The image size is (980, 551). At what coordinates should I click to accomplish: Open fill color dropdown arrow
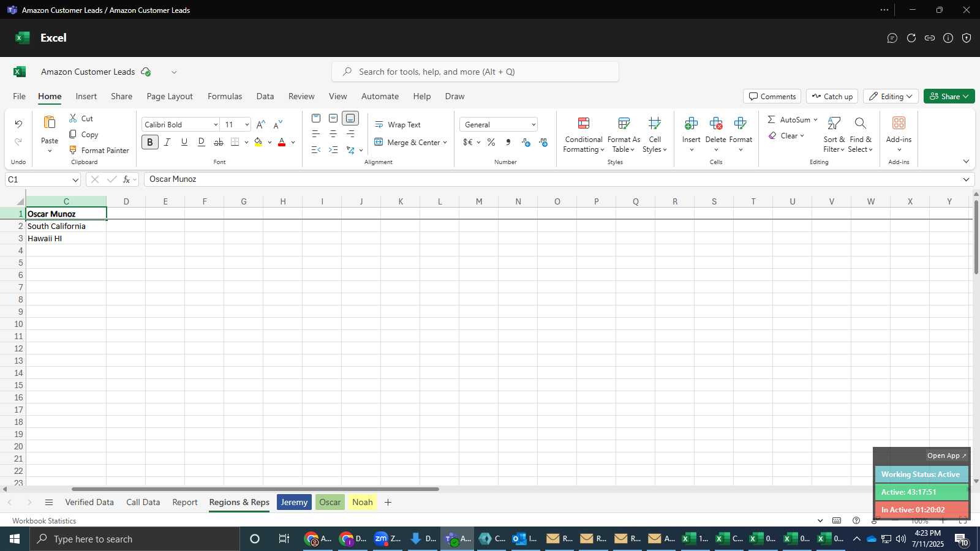(x=269, y=142)
